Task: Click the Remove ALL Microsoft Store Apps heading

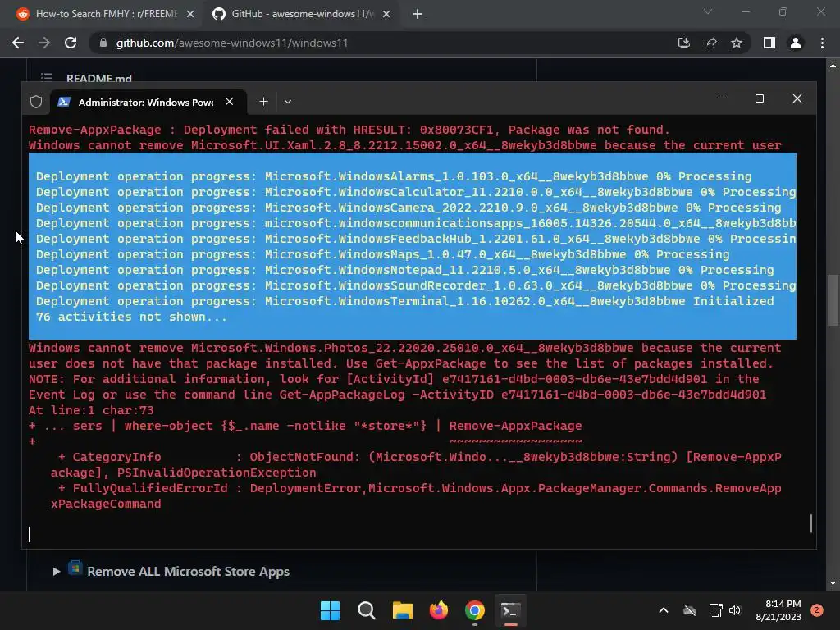Action: tap(188, 572)
